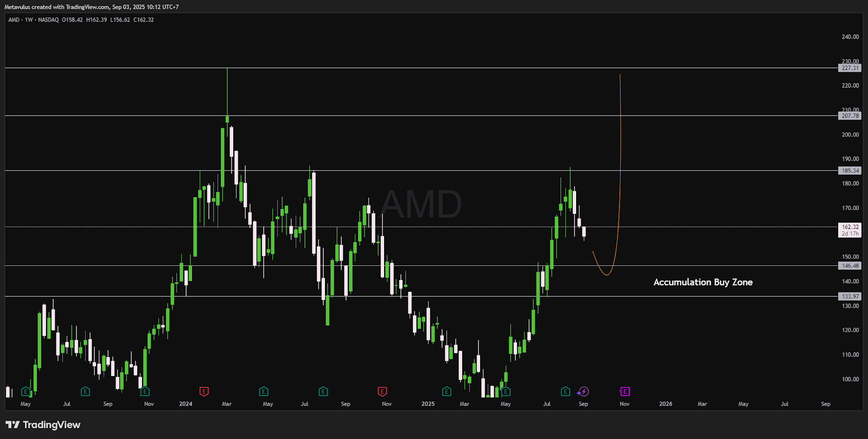
Task: Click the 2025 label on time axis
Action: (428, 404)
